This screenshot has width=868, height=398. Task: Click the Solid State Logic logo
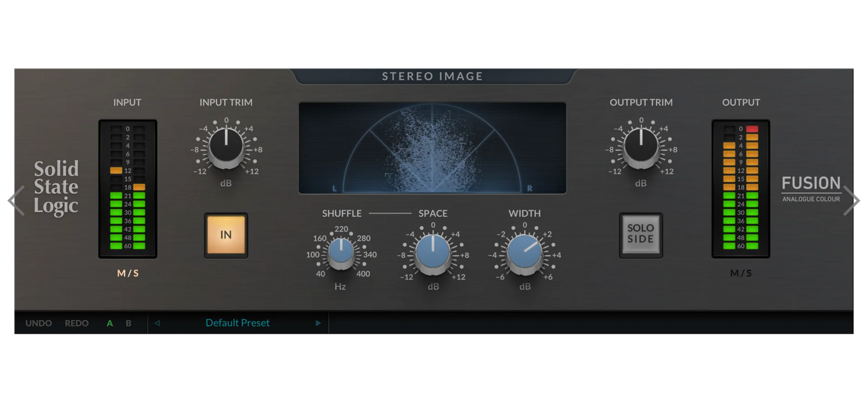56,188
